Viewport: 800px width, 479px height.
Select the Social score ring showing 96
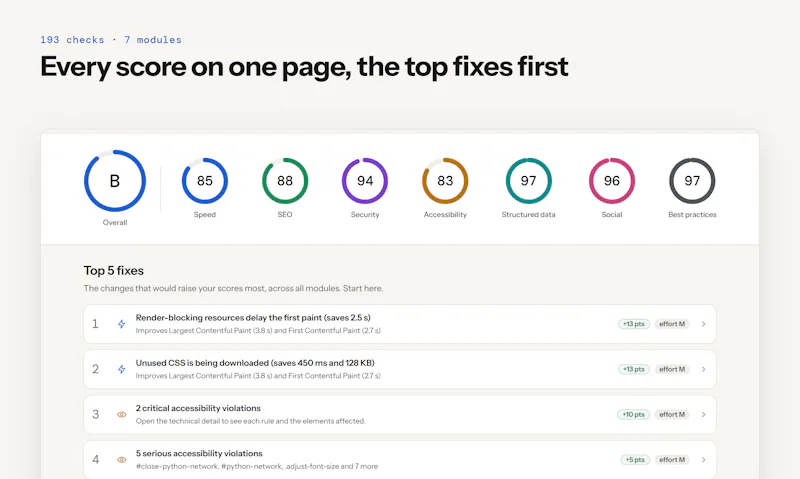pos(612,181)
